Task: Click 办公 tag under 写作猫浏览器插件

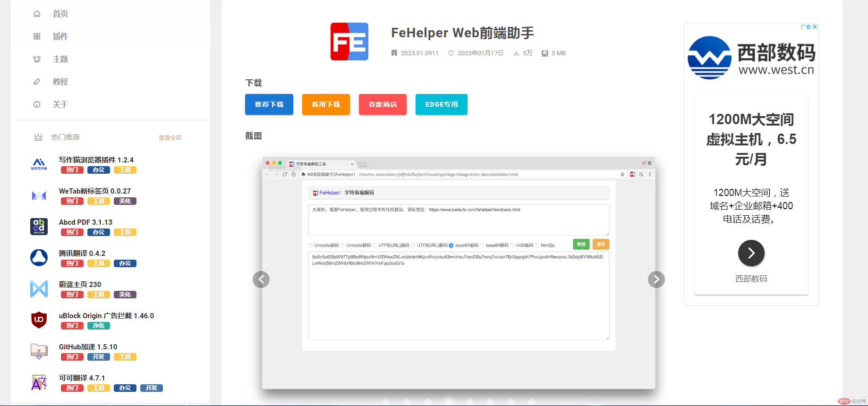Action: (x=99, y=170)
